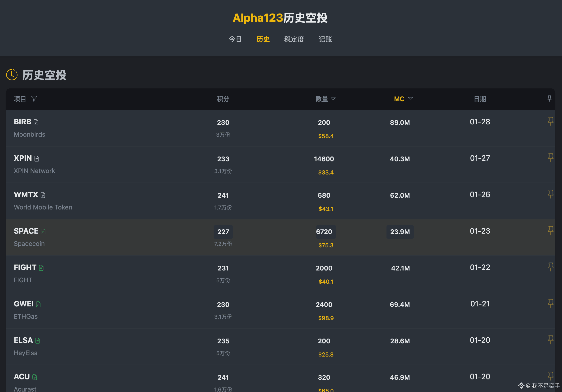Open the document icon next to WMTX

(43, 195)
